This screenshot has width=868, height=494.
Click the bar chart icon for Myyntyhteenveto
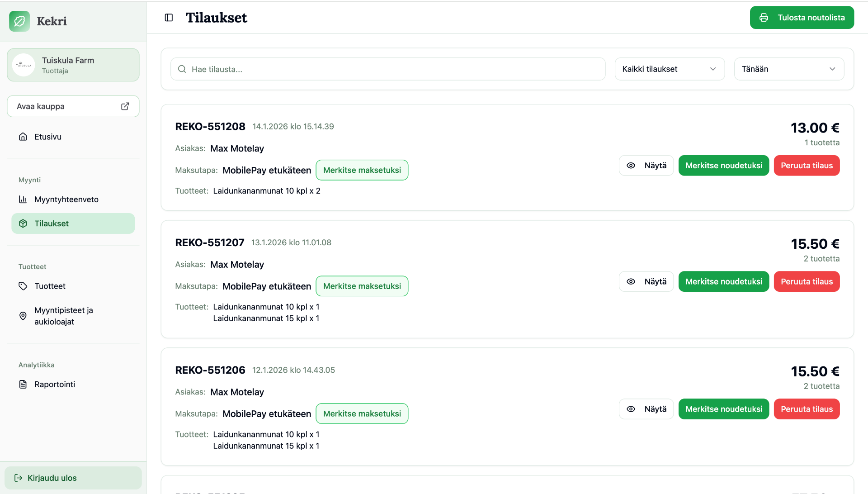[x=23, y=199]
